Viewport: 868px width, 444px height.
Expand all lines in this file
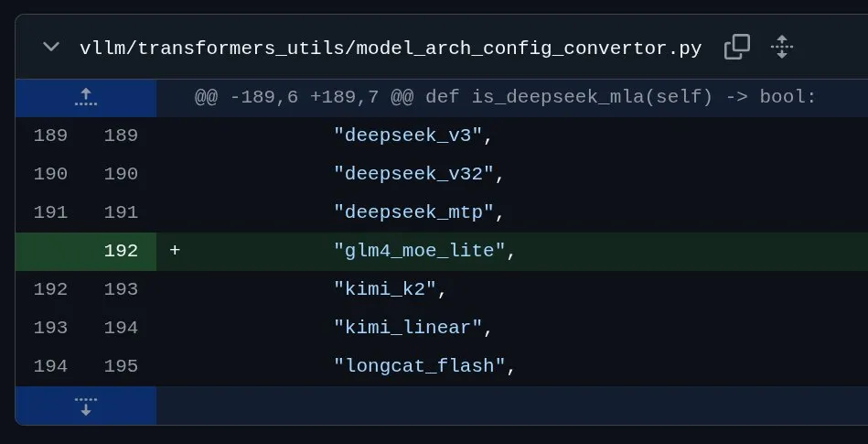[782, 47]
